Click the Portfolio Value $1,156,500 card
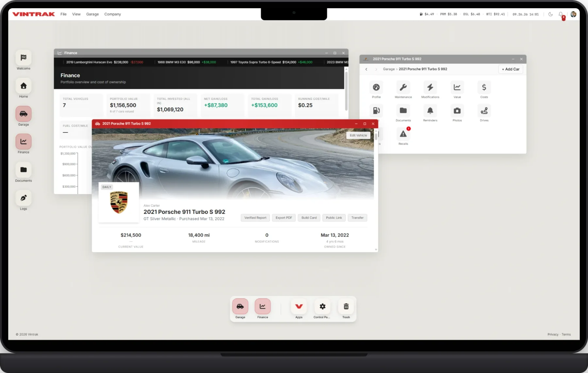The image size is (588, 373). [x=128, y=105]
